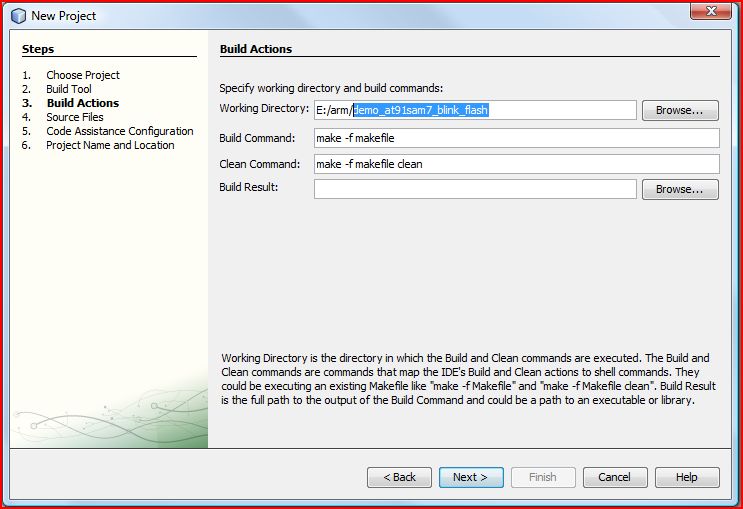Select the Build Actions step
The width and height of the screenshot is (743, 509).
click(x=83, y=103)
